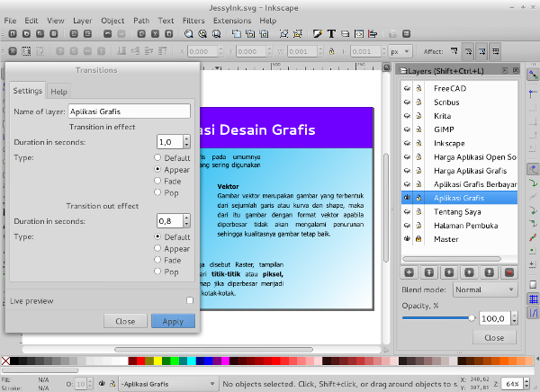Click the Copy toolbar icon
Screen dimensions: 540x392
click(x=141, y=34)
